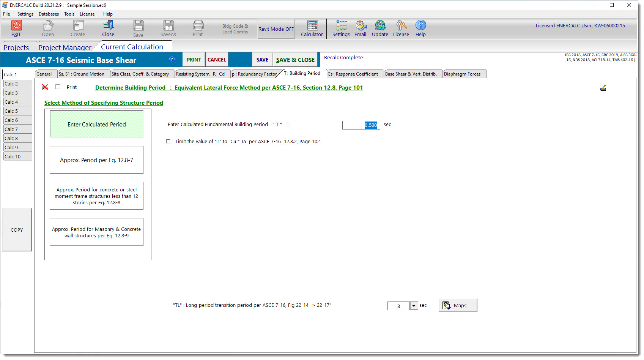Click the fundamental building period T field
Screen dimensions: 644x360
click(361, 125)
